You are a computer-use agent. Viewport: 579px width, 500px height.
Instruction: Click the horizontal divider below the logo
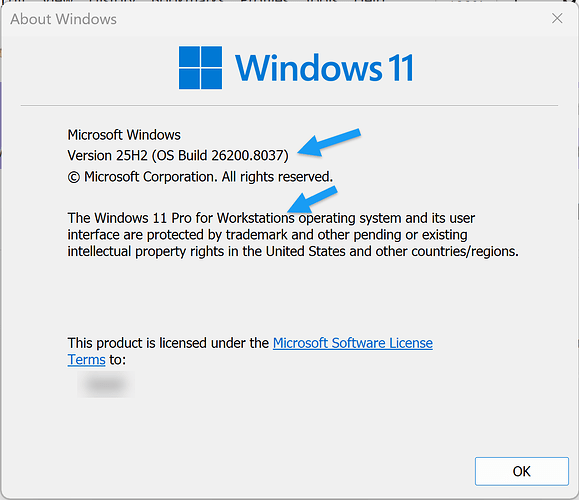pyautogui.click(x=289, y=106)
